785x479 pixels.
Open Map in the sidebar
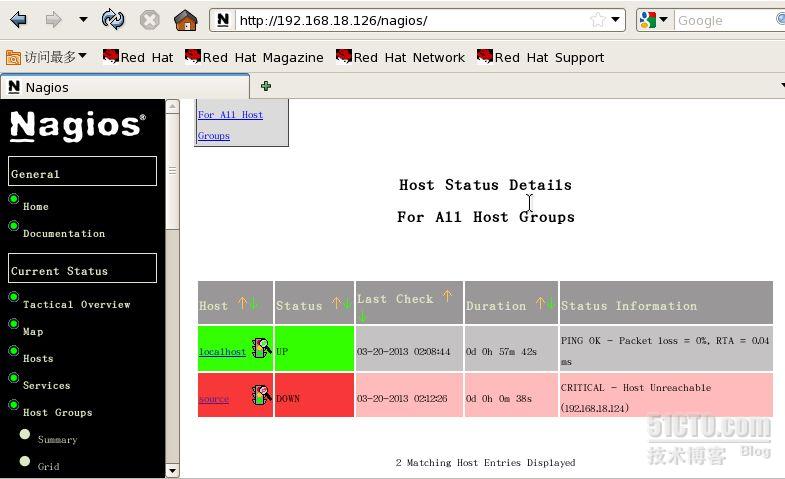[x=33, y=331]
